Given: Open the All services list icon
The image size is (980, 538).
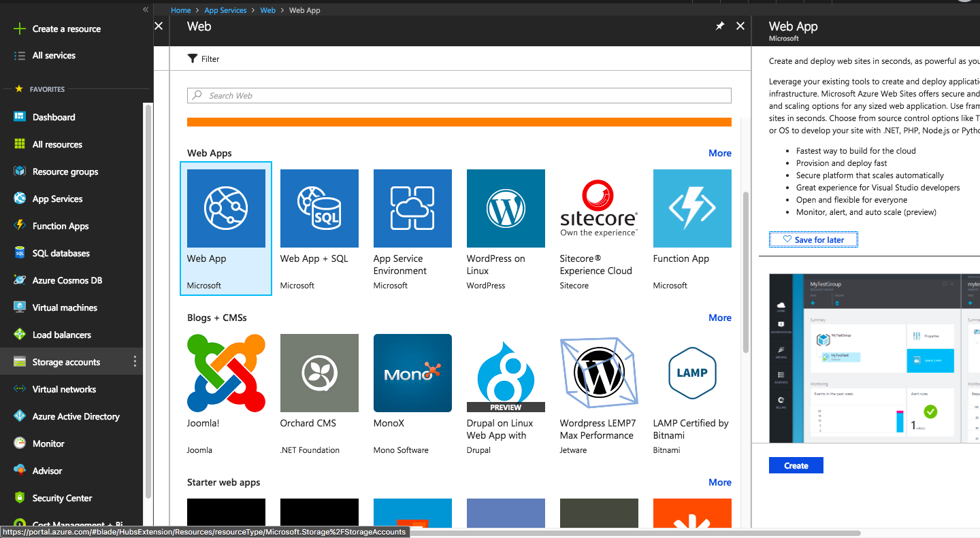Looking at the screenshot, I should 20,56.
